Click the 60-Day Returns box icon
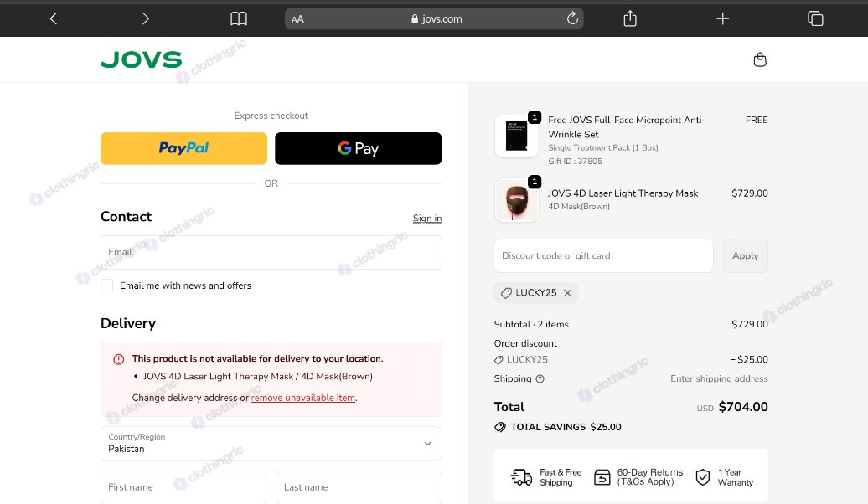Screen dimensions: 868x504 click(602, 477)
